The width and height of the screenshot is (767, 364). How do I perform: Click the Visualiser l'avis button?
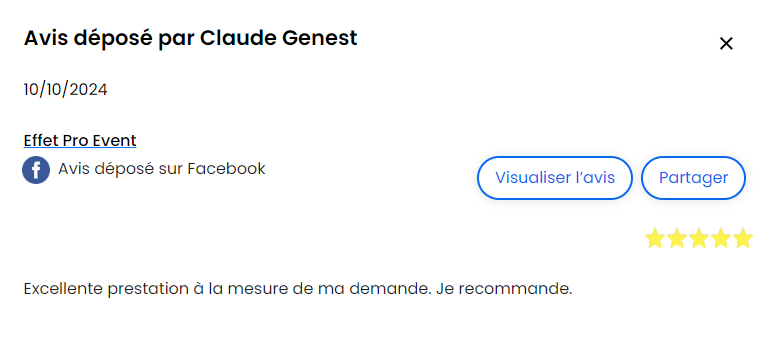tap(555, 178)
